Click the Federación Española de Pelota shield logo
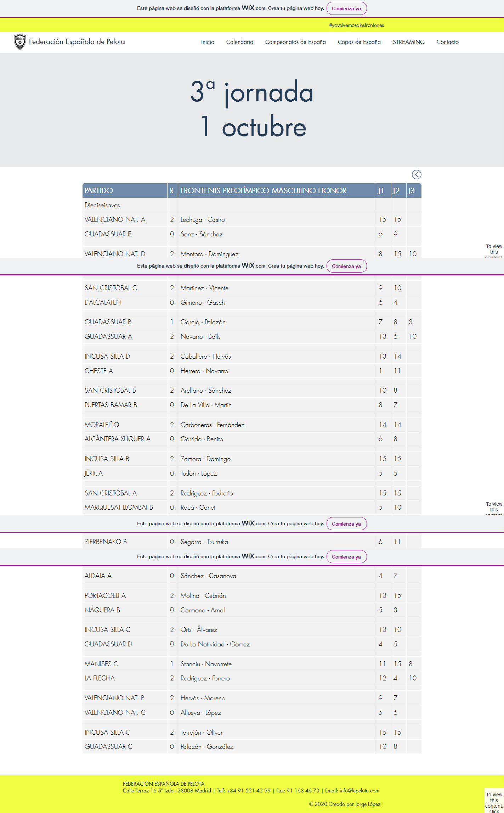This screenshot has width=504, height=813. (x=20, y=41)
